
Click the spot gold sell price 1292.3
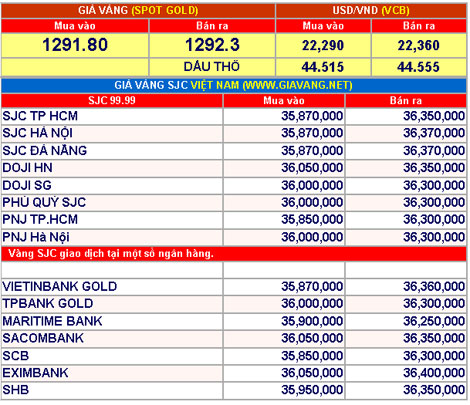212,45
